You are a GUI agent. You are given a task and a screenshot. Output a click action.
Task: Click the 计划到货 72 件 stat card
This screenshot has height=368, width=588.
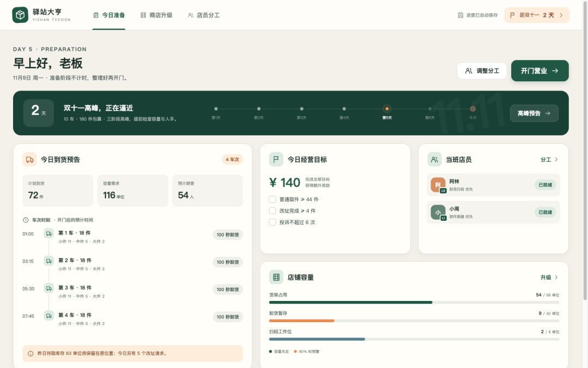pyautogui.click(x=58, y=190)
